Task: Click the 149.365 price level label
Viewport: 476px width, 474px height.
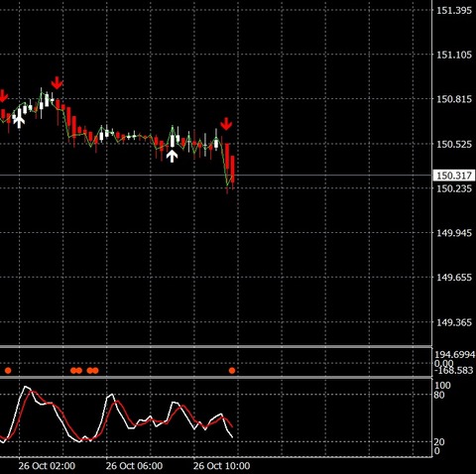Action: tap(454, 322)
